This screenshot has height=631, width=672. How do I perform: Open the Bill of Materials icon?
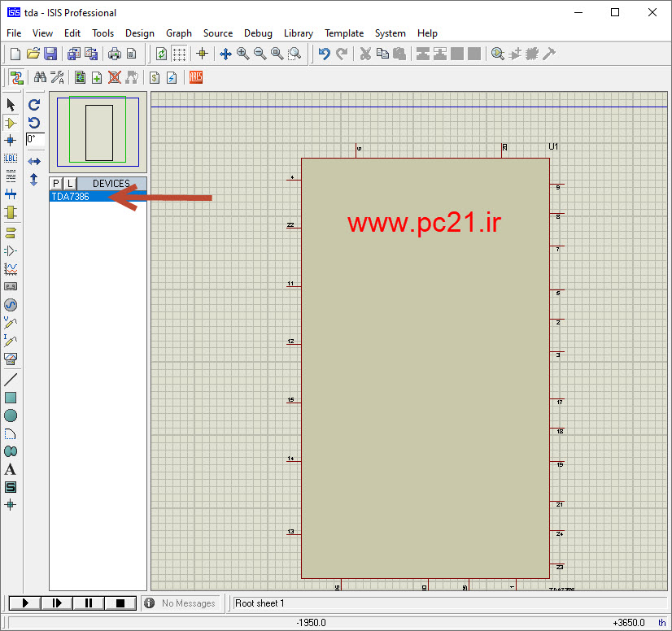tap(155, 77)
